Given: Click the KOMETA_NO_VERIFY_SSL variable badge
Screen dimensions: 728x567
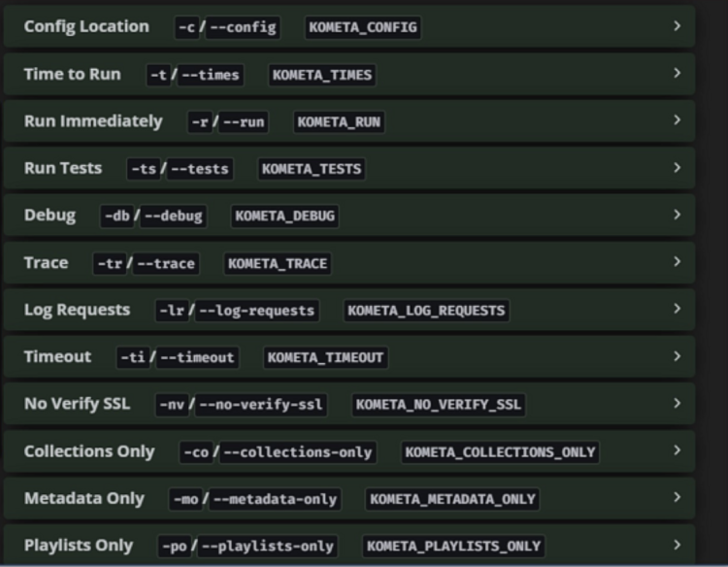Looking at the screenshot, I should tap(438, 405).
